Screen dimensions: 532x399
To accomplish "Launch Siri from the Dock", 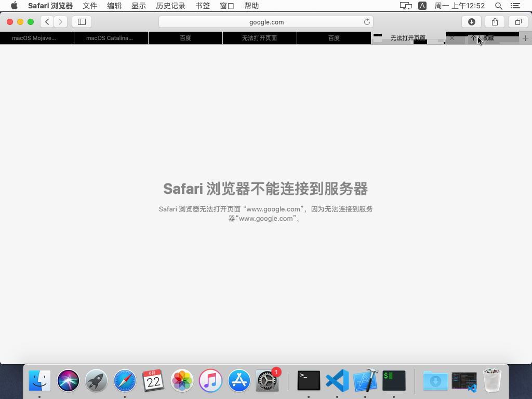I will (68, 380).
